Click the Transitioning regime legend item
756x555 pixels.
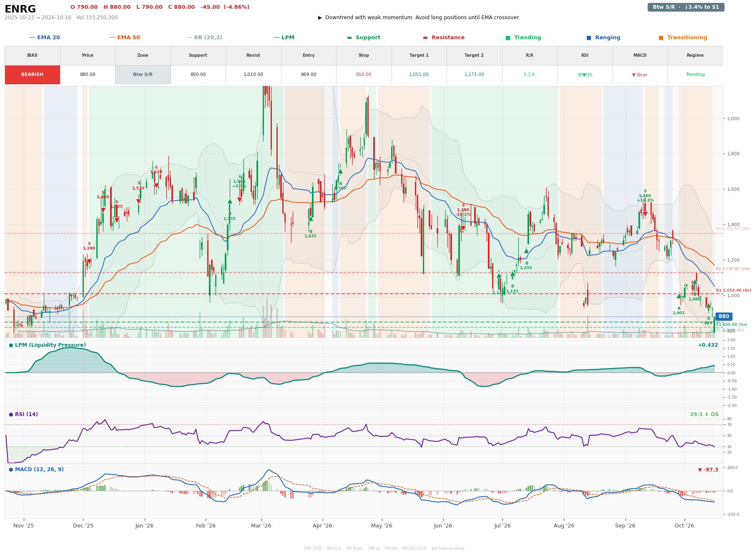coord(683,38)
